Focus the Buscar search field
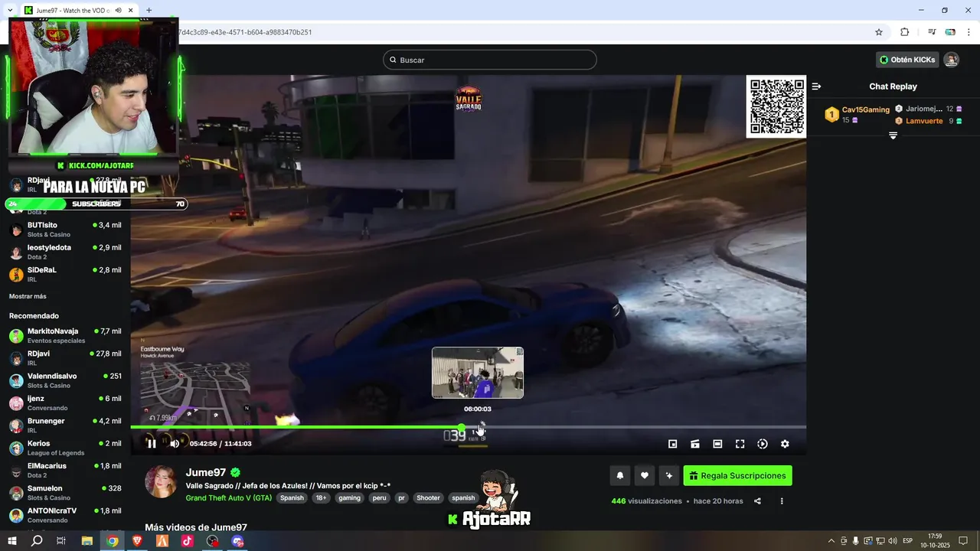This screenshot has height=551, width=980. coord(490,60)
